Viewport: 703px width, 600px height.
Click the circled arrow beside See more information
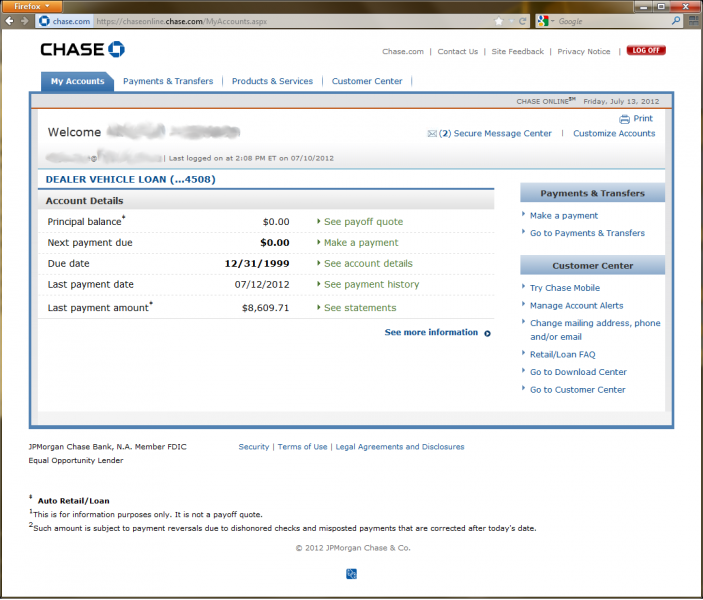tap(488, 333)
